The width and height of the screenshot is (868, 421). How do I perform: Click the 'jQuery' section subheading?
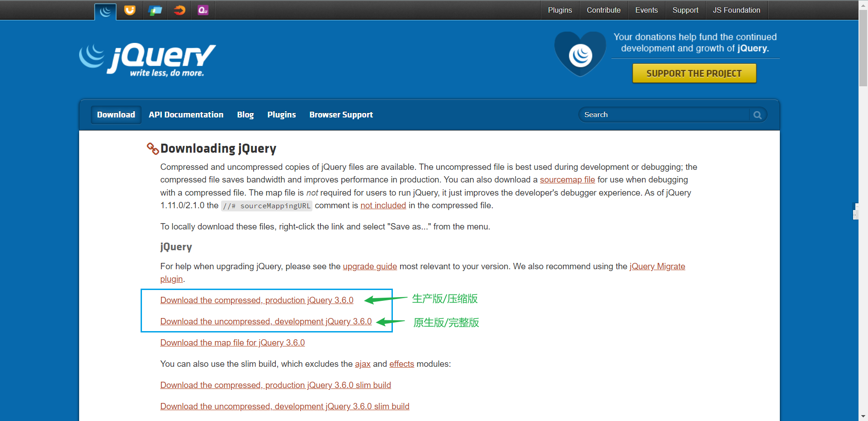pyautogui.click(x=176, y=247)
